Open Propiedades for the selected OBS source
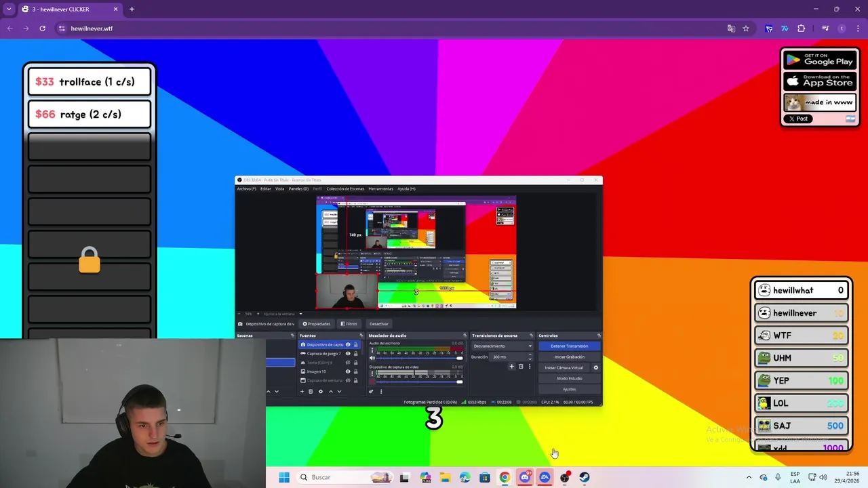Viewport: 868px width, 488px height. [x=317, y=324]
